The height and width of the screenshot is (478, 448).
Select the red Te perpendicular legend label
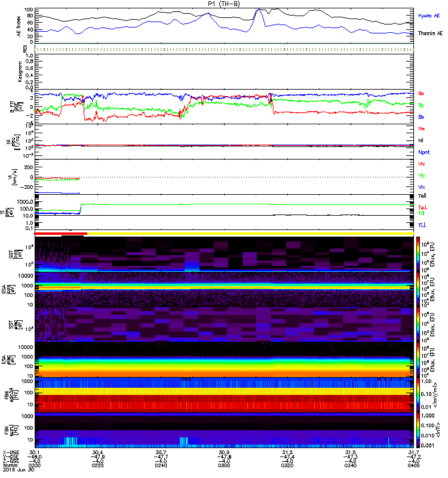point(422,207)
